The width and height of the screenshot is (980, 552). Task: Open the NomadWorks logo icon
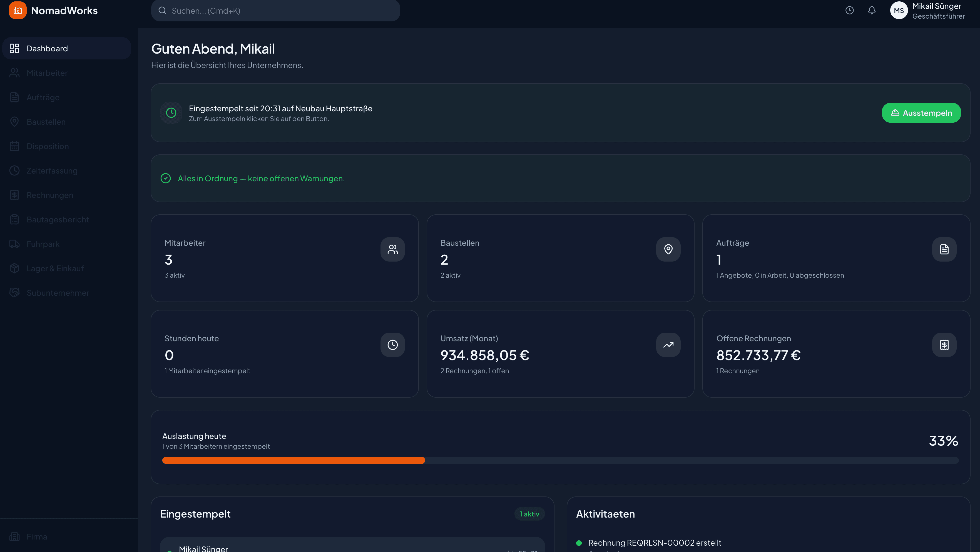[x=18, y=11]
